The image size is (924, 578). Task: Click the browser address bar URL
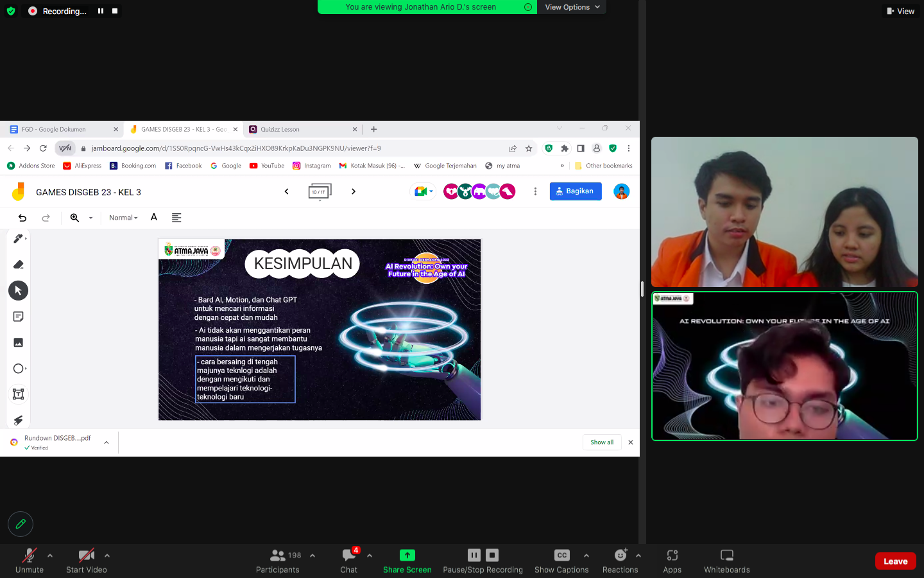pyautogui.click(x=235, y=148)
